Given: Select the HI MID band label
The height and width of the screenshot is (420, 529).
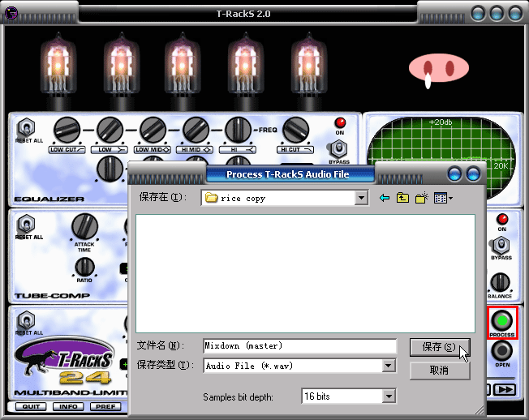Looking at the screenshot, I should pos(195,150).
